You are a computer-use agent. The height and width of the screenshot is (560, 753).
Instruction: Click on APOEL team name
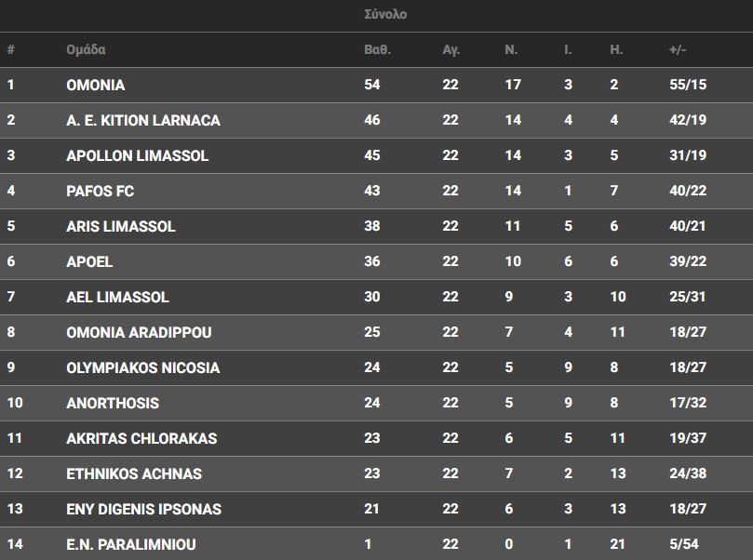click(x=89, y=262)
